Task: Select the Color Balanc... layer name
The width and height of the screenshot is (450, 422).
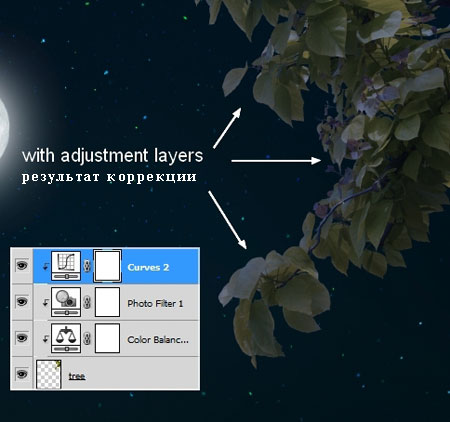Action: click(x=158, y=340)
